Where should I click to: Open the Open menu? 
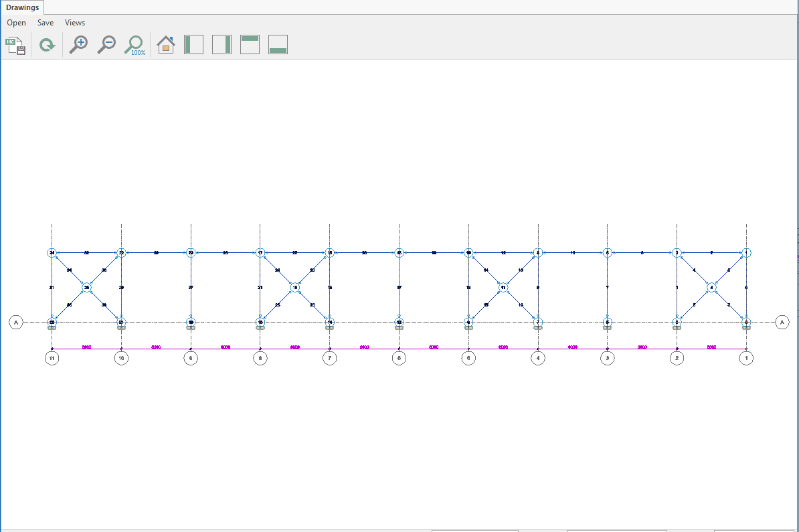pos(17,23)
